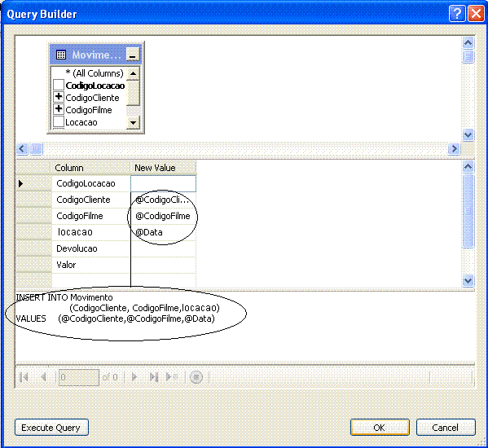Select the New Value grid header
Screen dimensions: 488x448
pos(163,168)
